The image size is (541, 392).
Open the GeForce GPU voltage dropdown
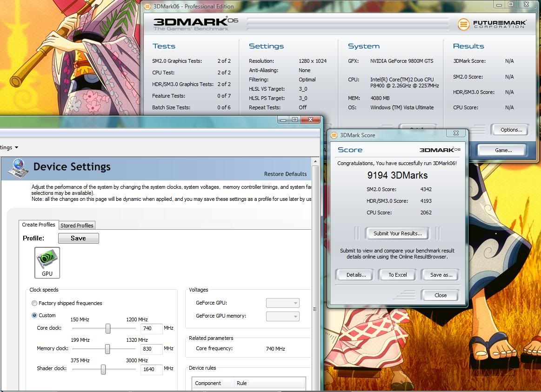282,303
